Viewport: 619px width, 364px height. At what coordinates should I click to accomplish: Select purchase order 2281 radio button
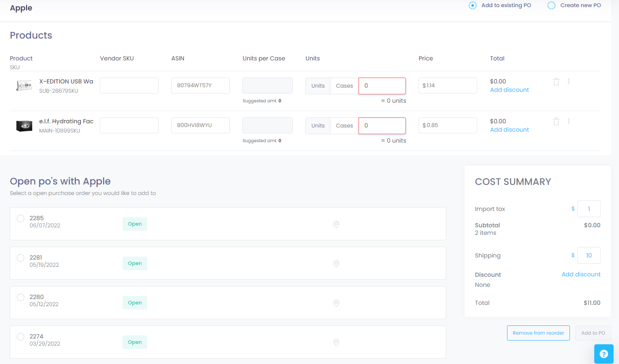pos(21,258)
